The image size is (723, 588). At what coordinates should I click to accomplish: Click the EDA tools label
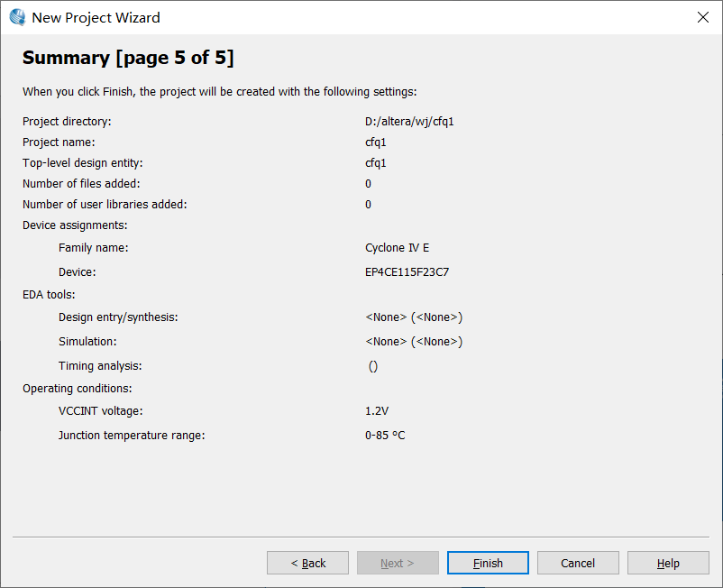(49, 295)
